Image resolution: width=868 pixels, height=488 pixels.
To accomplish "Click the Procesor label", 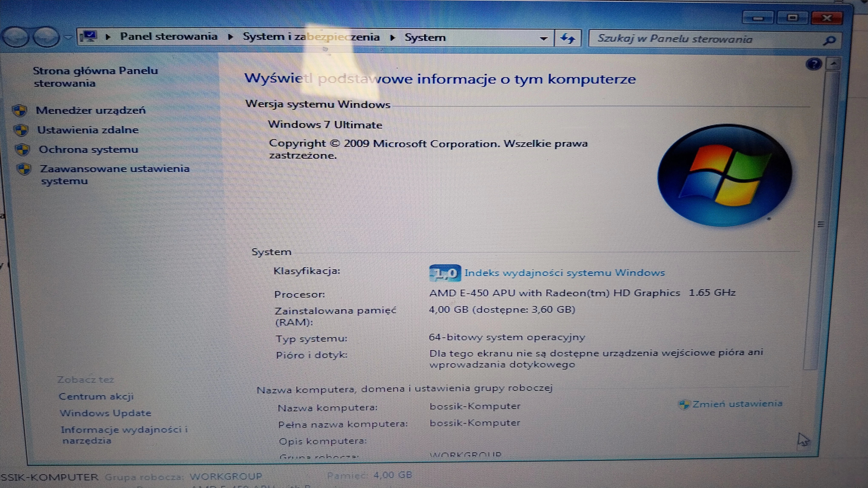I will pos(300,295).
